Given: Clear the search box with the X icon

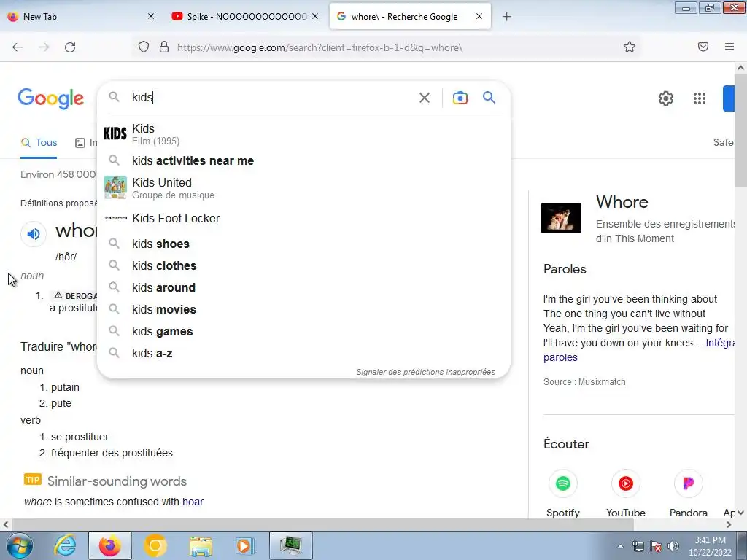Looking at the screenshot, I should coord(424,98).
